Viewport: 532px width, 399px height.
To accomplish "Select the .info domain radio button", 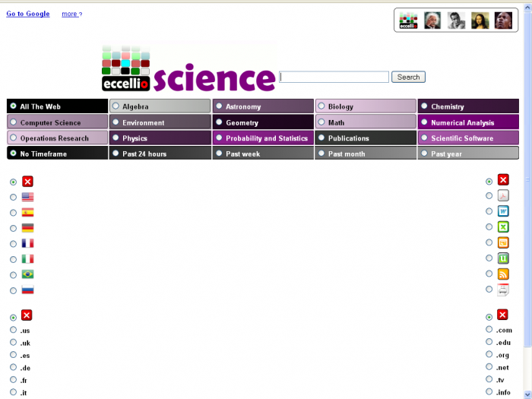I will pyautogui.click(x=489, y=391).
